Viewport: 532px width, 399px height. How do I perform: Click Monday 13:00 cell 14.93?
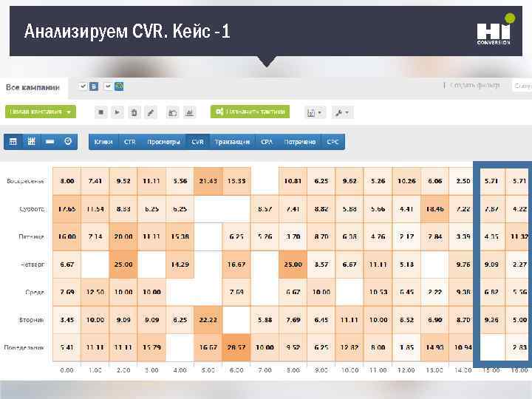click(434, 347)
